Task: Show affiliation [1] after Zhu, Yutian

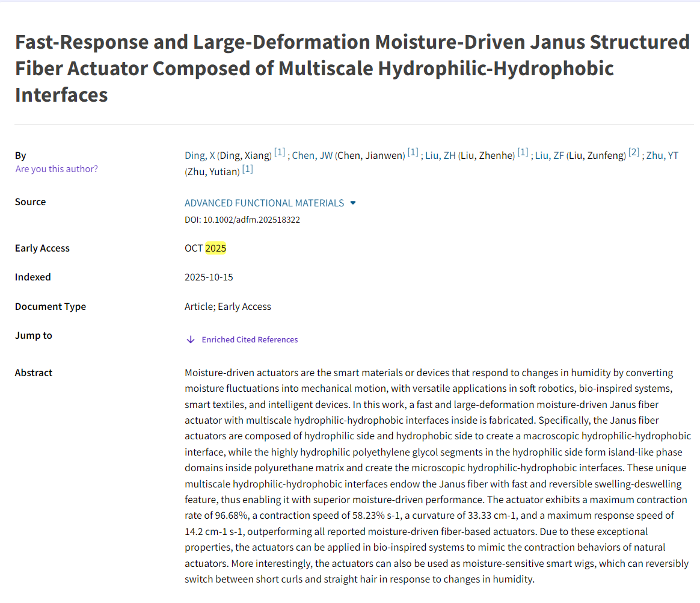Action: point(247,170)
